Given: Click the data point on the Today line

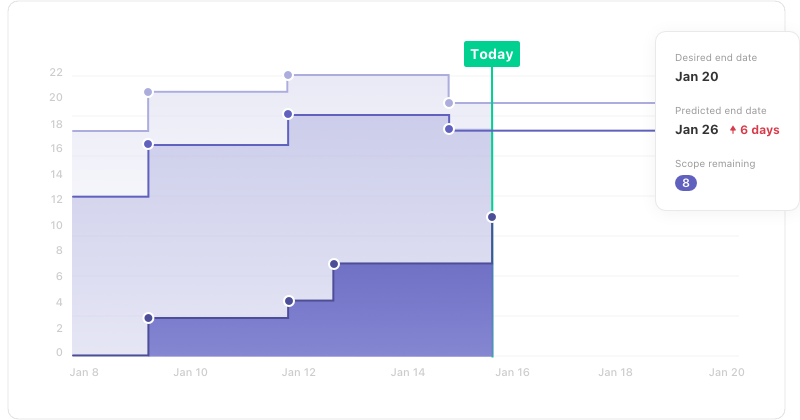Looking at the screenshot, I should point(492,217).
